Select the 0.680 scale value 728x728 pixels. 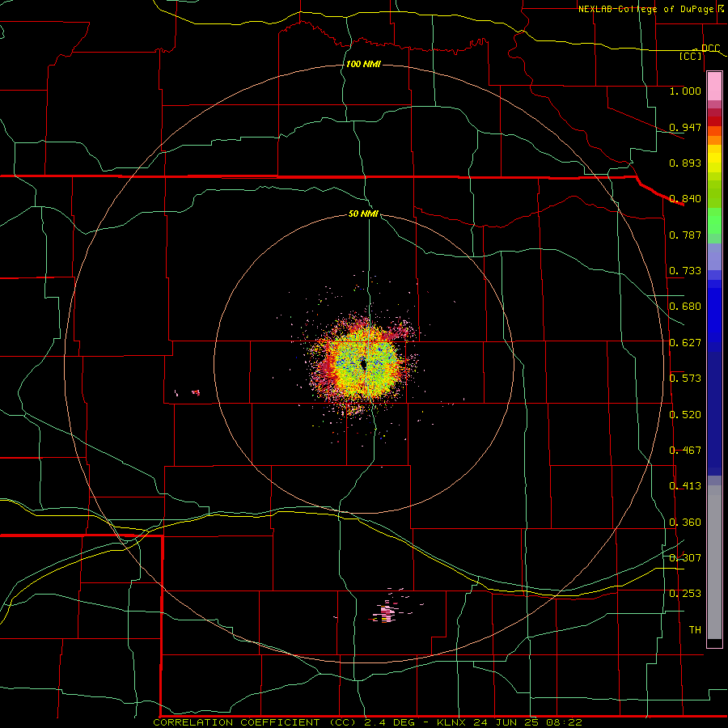click(685, 307)
